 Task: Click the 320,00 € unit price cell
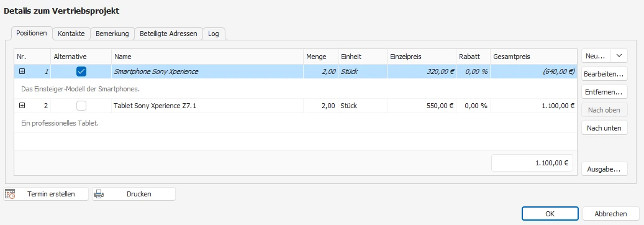point(422,71)
